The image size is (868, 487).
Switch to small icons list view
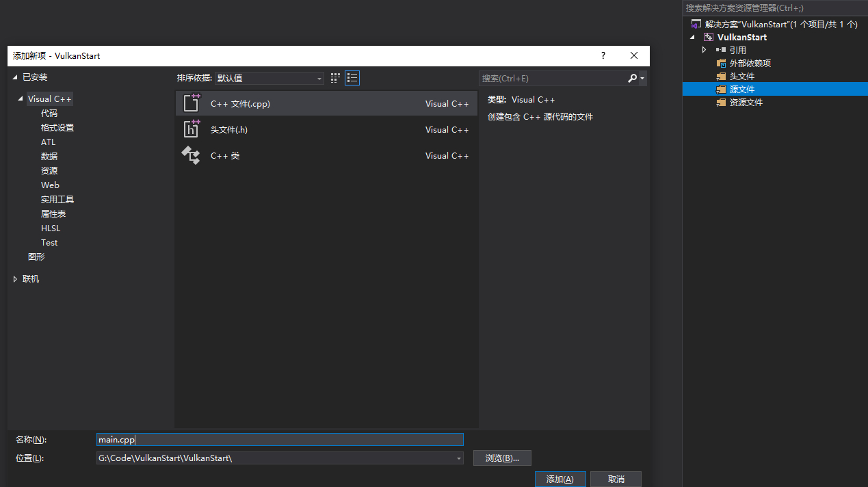[352, 78]
